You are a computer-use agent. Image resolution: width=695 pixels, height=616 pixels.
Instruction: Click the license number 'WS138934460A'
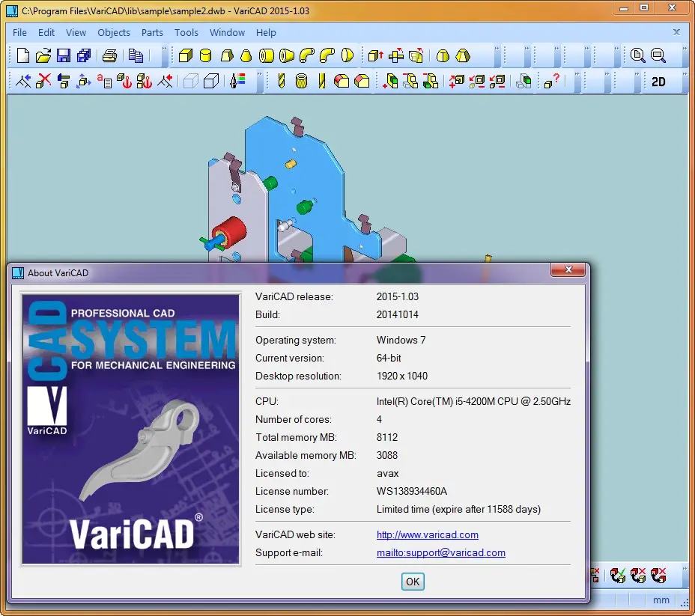(412, 491)
